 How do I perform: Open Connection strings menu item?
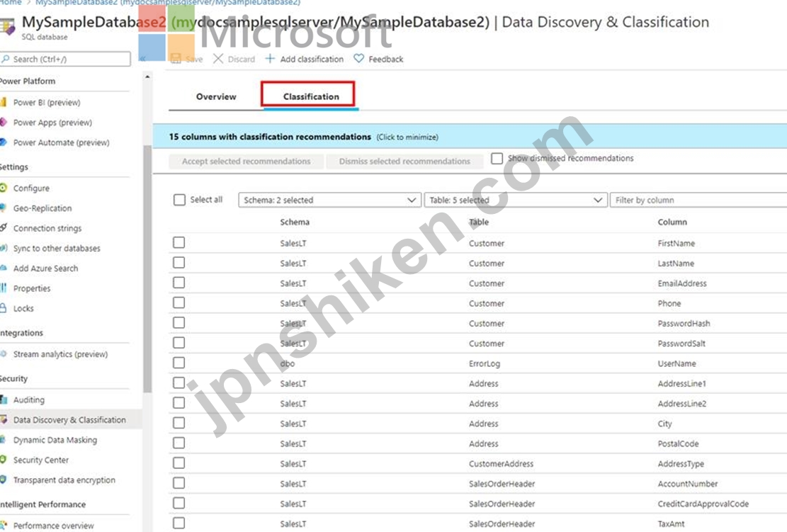click(47, 228)
